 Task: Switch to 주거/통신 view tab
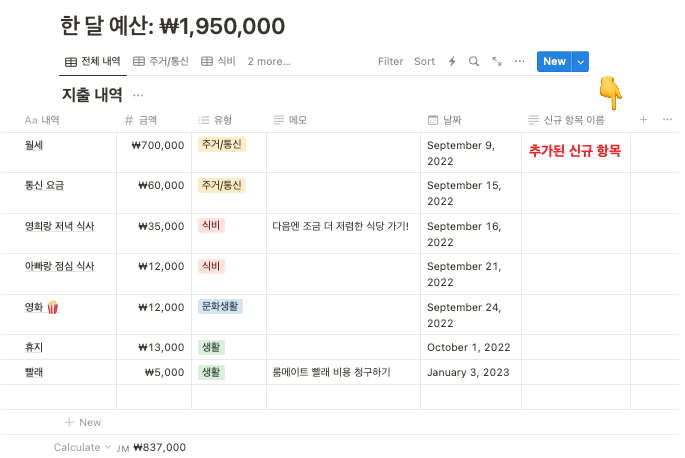click(161, 62)
